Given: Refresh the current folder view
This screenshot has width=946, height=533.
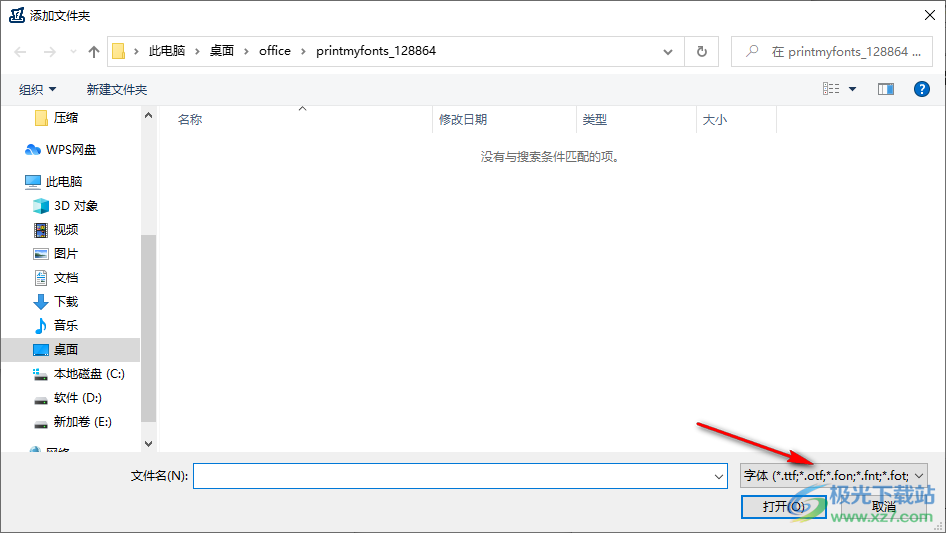Looking at the screenshot, I should (702, 52).
